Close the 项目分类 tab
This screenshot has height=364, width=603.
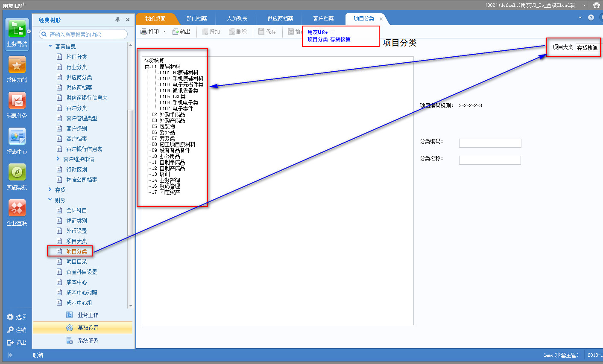pos(381,19)
